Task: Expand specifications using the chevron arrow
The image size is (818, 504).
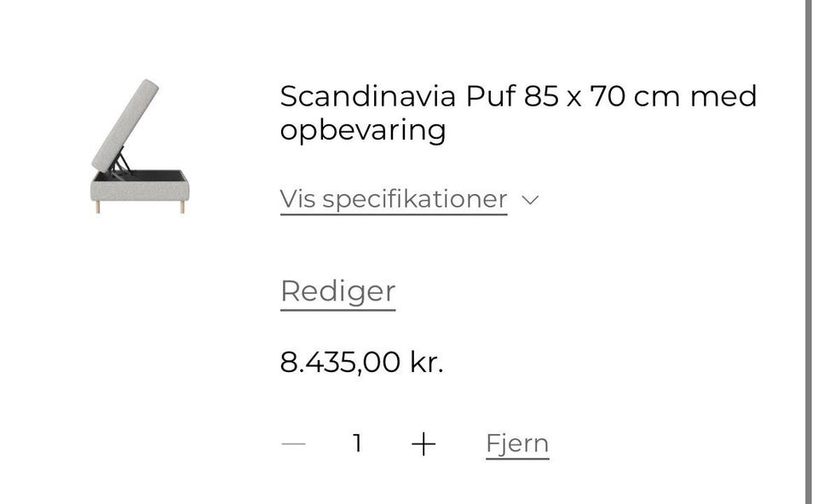Action: 530,200
